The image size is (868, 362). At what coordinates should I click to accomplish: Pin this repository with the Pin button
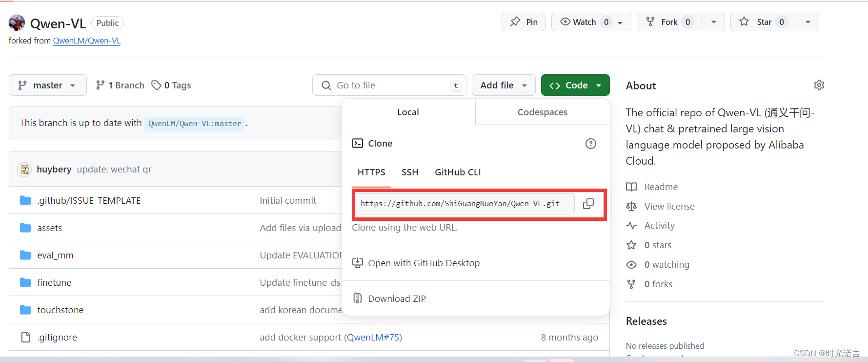coord(524,22)
